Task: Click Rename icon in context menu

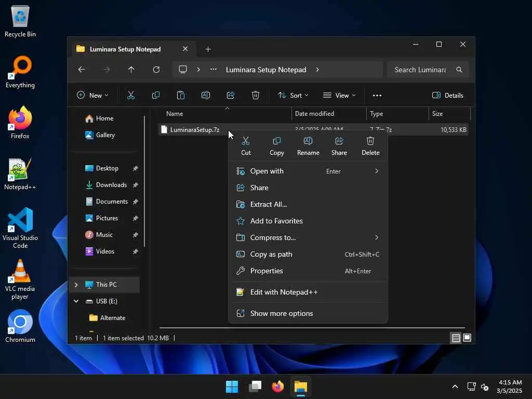Action: pos(308,141)
